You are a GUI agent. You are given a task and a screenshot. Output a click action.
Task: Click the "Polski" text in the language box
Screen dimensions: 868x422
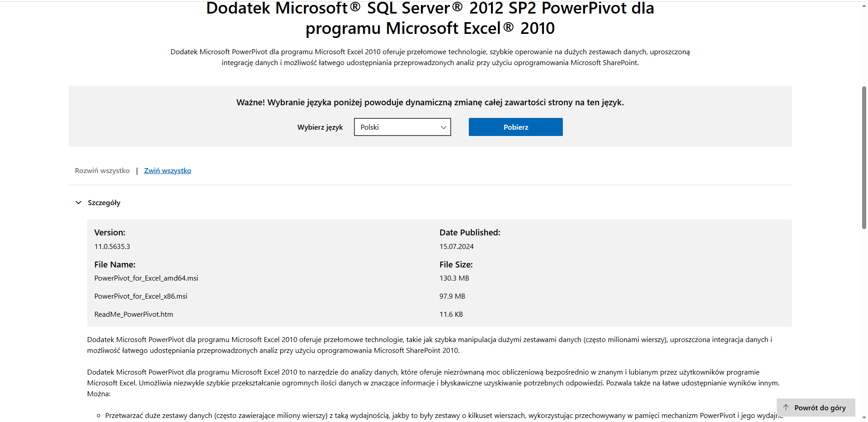click(369, 127)
